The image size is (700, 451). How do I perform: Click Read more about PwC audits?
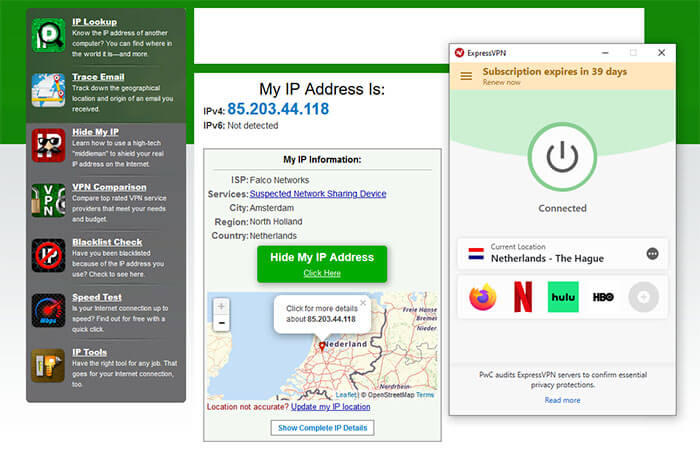(x=562, y=401)
